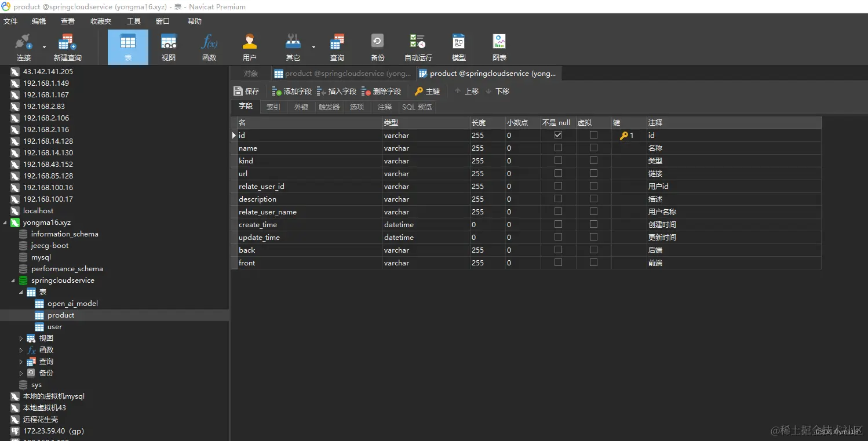This screenshot has height=441, width=868.
Task: Toggle 虚拟 checkbox for description
Action: [x=593, y=199]
